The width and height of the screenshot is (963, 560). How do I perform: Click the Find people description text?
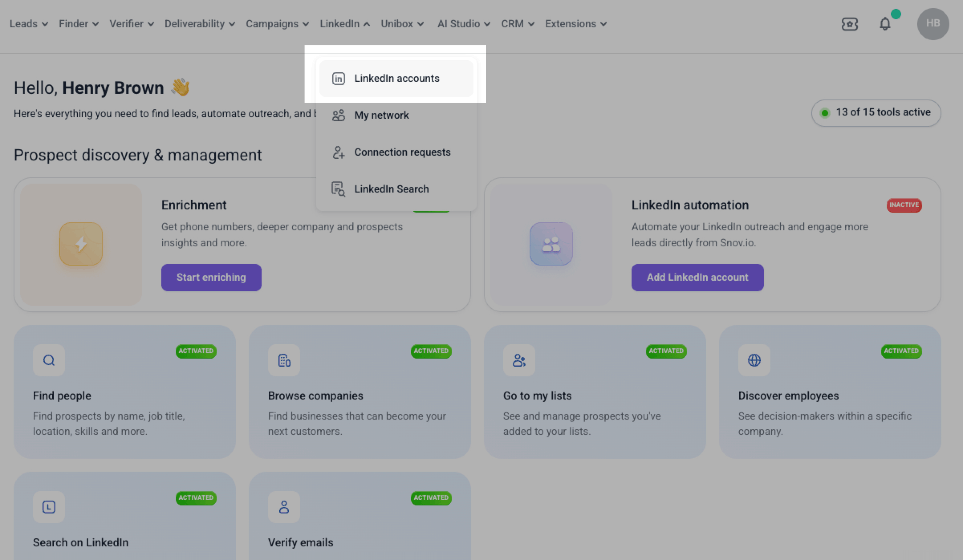[109, 424]
